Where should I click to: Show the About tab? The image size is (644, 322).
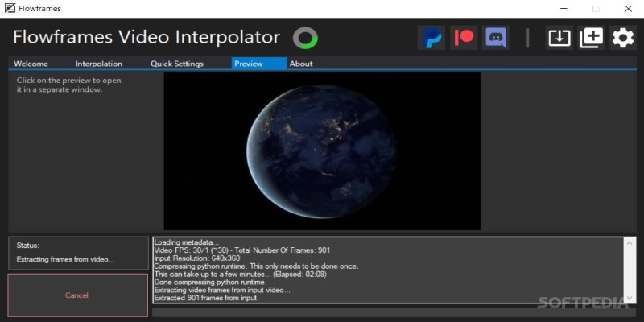click(x=301, y=64)
